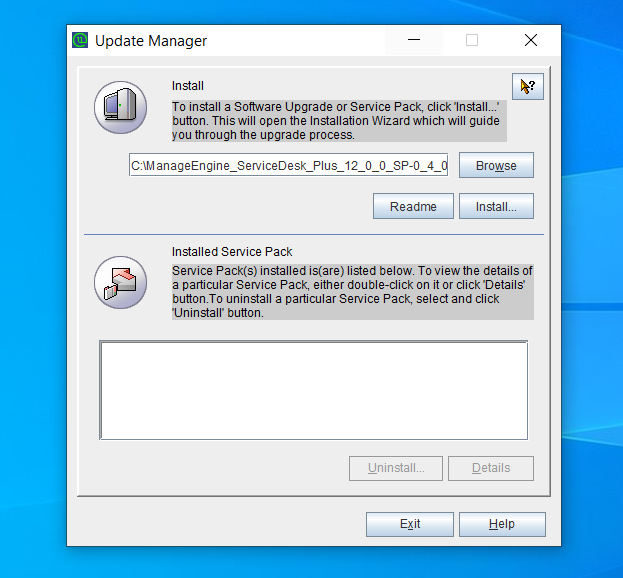This screenshot has height=578, width=623.
Task: Click the computer Install section icon
Action: [120, 107]
